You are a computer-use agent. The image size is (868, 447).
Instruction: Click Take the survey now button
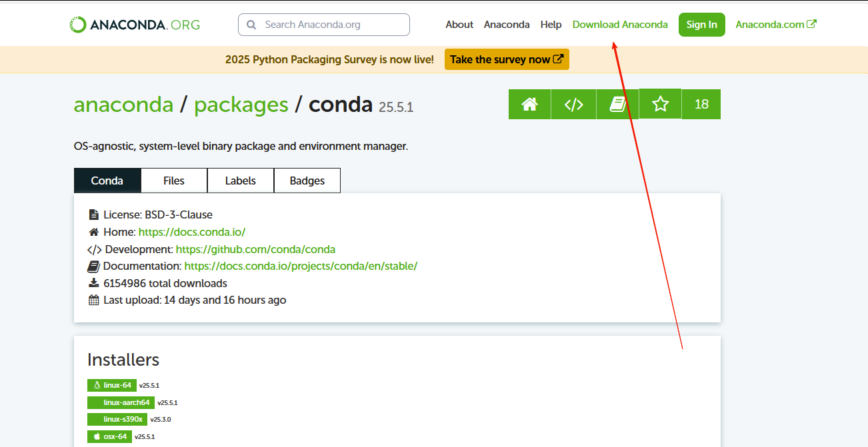[x=507, y=59]
